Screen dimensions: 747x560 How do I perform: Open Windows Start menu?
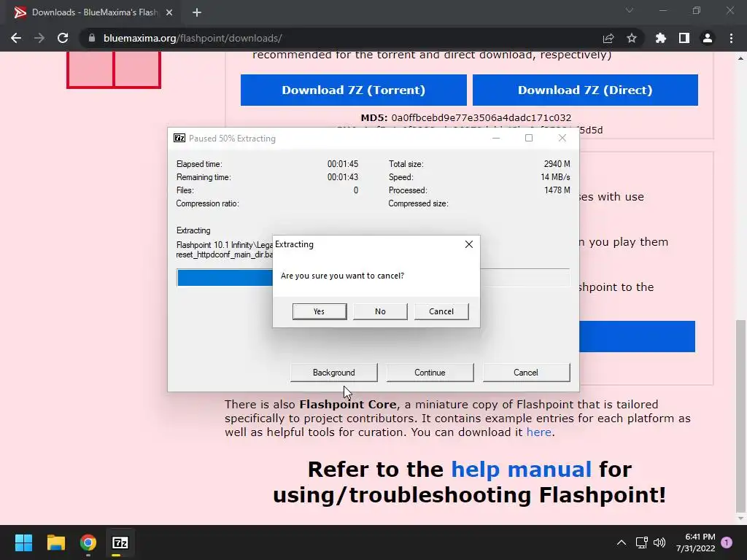click(23, 542)
